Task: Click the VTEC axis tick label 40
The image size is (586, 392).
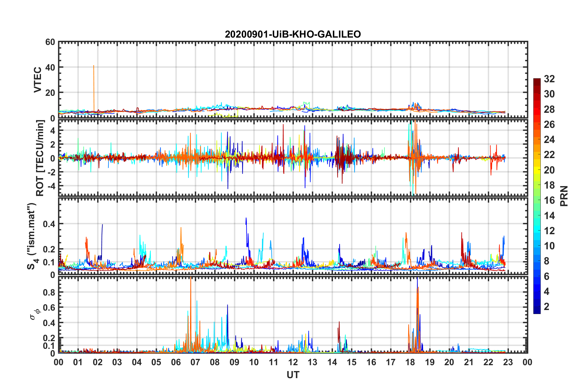Action: point(50,67)
